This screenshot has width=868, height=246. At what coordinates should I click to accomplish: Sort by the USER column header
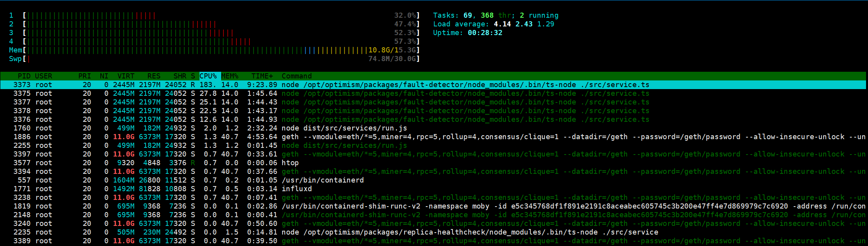[x=43, y=76]
